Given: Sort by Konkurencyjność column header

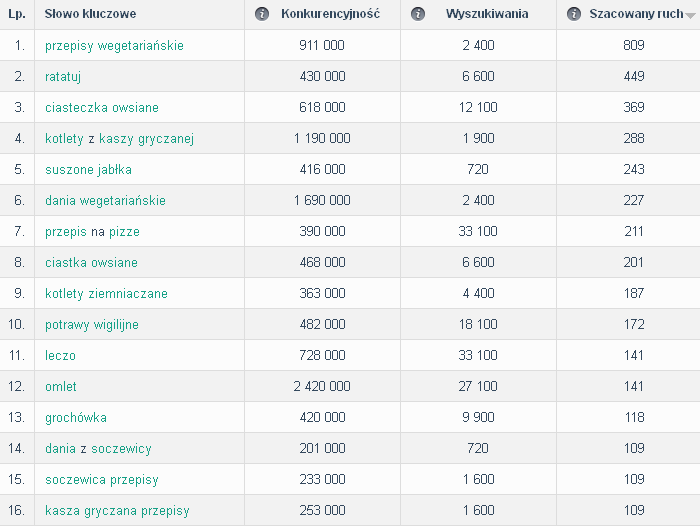Looking at the screenshot, I should coord(330,14).
